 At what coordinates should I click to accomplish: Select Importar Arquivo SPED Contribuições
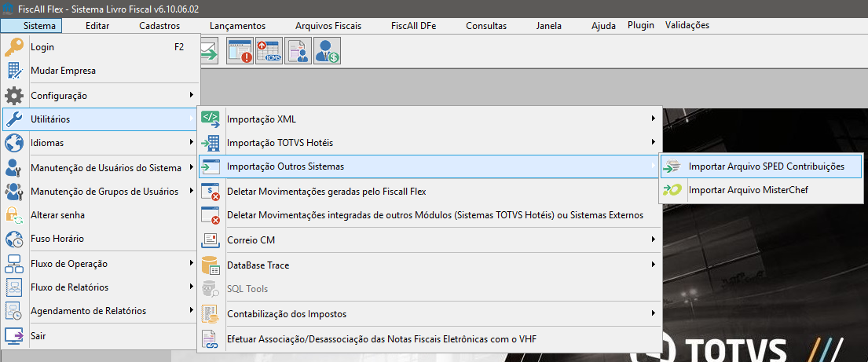tap(761, 166)
